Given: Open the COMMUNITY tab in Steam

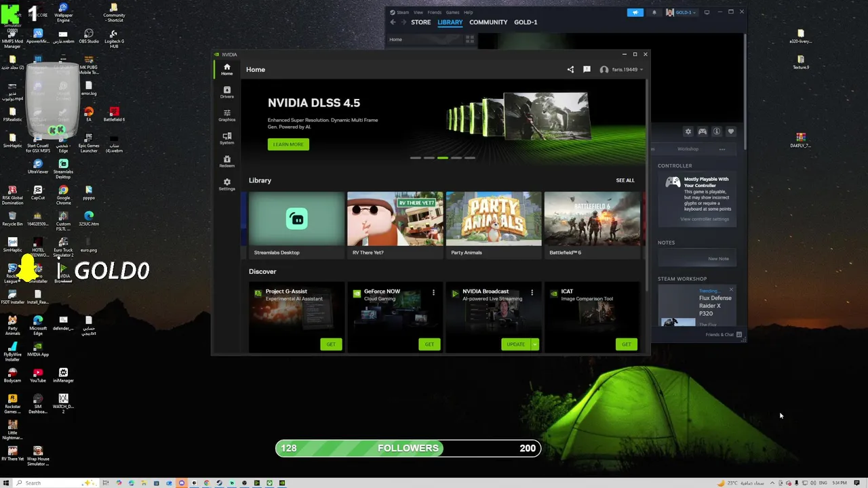Looking at the screenshot, I should pyautogui.click(x=488, y=22).
